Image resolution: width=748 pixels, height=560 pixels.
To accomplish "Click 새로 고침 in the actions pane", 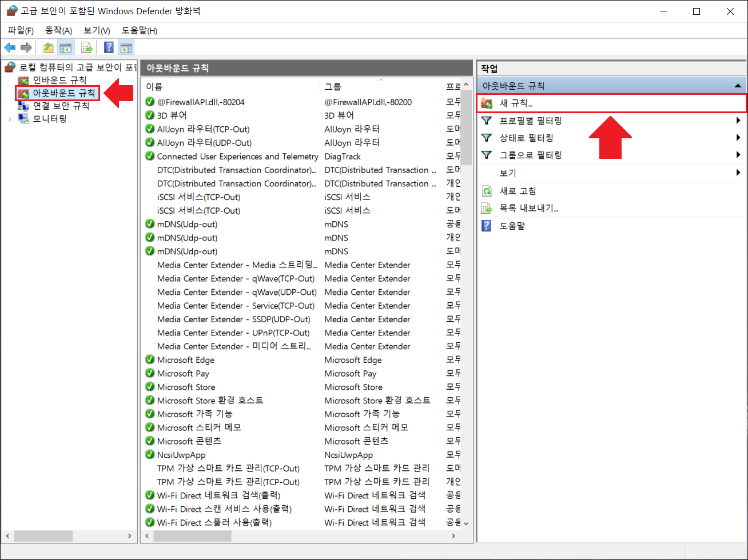I will 611,191.
